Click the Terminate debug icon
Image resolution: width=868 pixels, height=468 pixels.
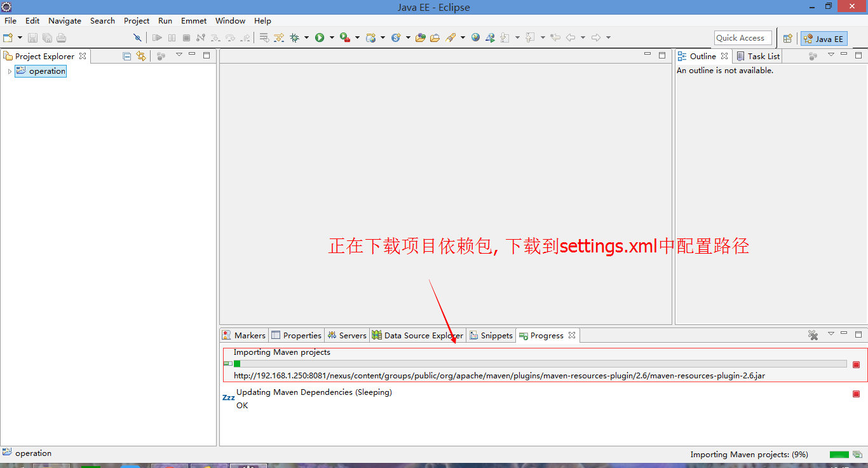pos(186,38)
